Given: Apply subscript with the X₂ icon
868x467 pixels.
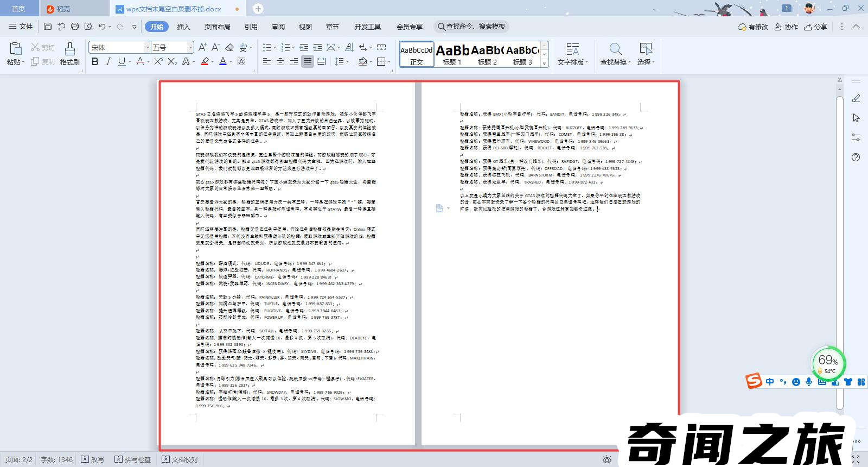Looking at the screenshot, I should [x=172, y=61].
